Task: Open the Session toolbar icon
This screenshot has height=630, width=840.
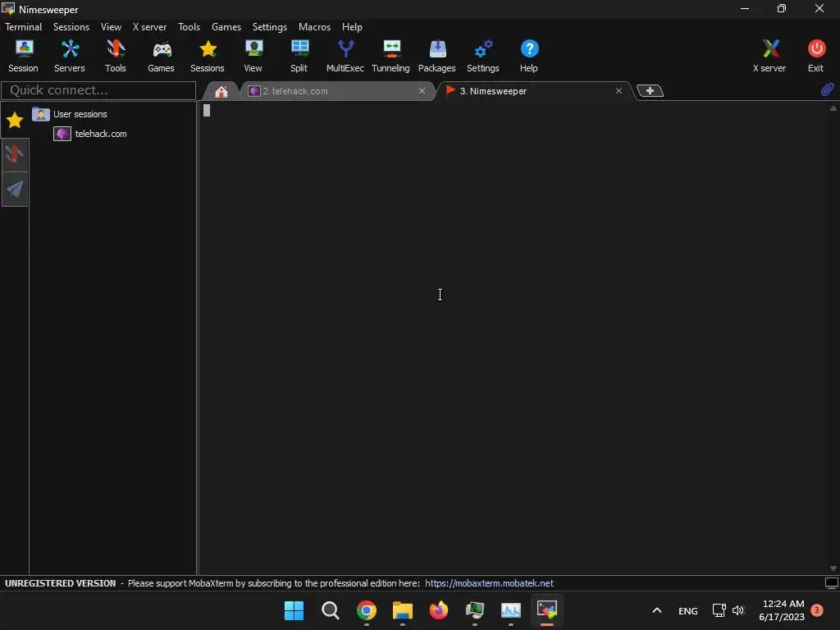Action: 23,56
